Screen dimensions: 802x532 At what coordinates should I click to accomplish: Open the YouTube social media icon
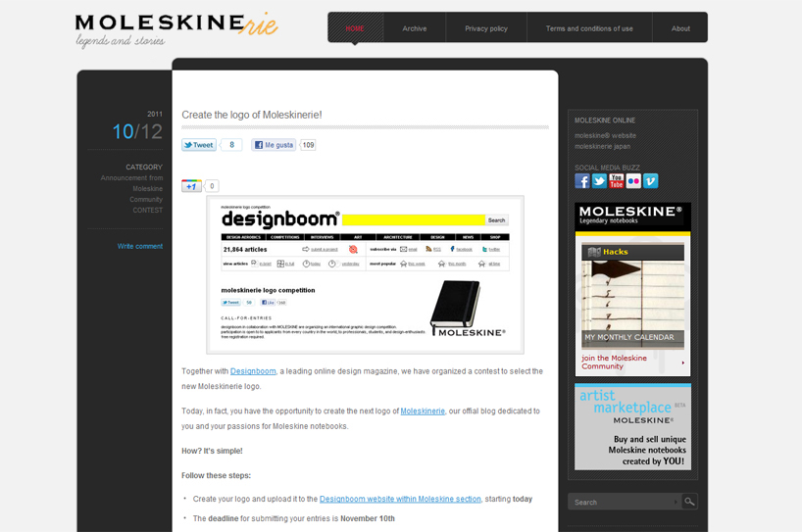pyautogui.click(x=617, y=181)
